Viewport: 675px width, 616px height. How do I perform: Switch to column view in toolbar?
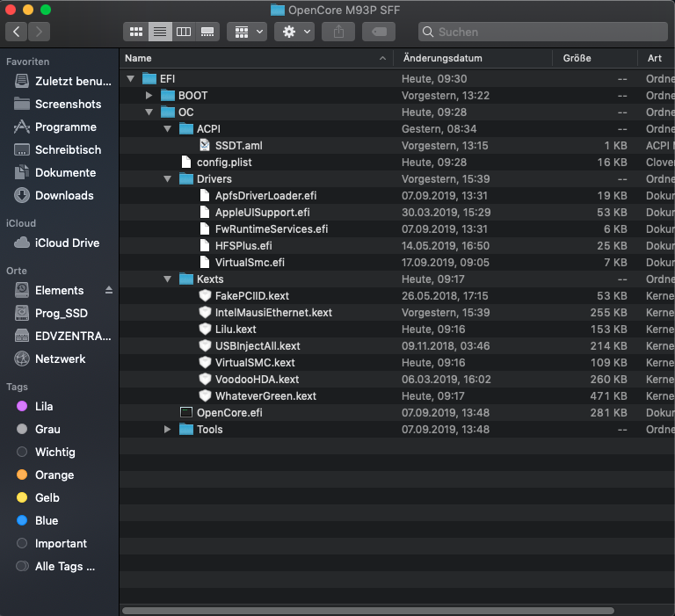click(184, 32)
